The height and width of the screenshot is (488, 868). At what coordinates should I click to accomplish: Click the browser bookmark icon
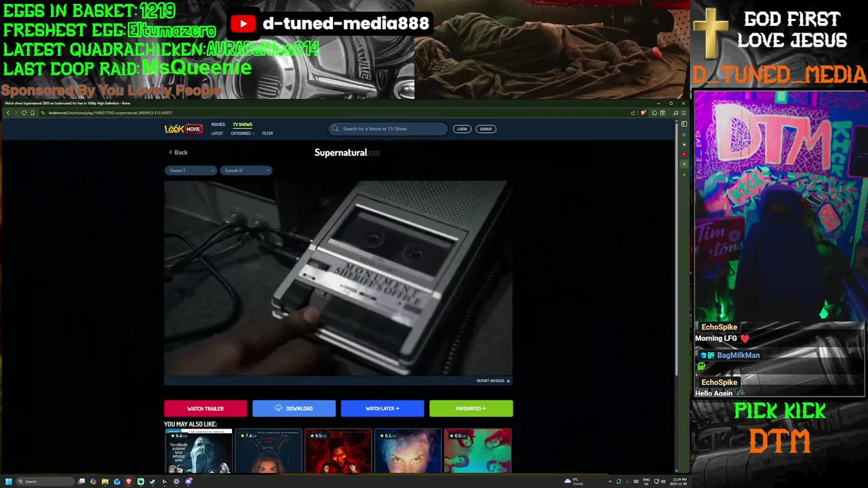[33, 113]
